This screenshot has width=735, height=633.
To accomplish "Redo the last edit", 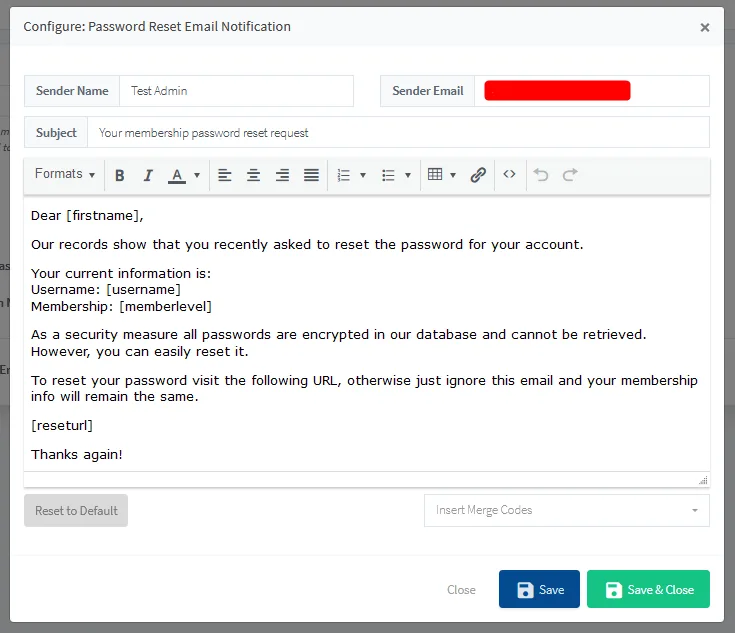I will pyautogui.click(x=570, y=175).
